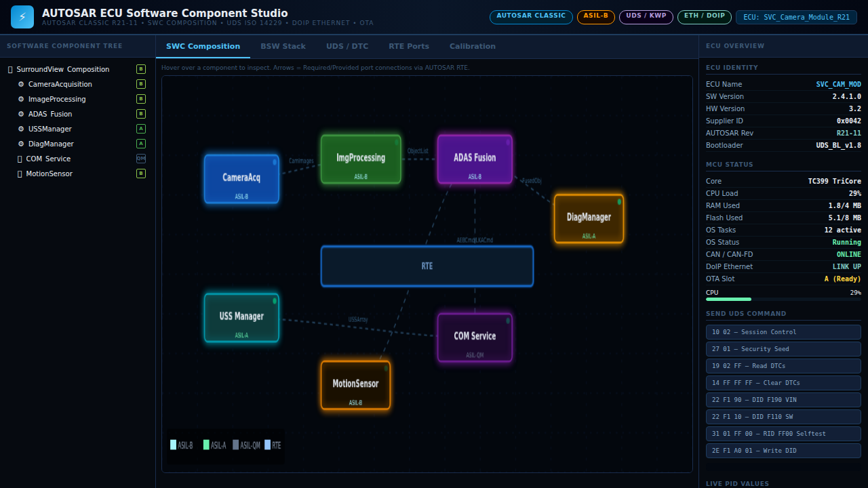Viewport: 868px width, 488px height.
Task: Expand the LIVE PID VALUES section
Action: [x=737, y=483]
